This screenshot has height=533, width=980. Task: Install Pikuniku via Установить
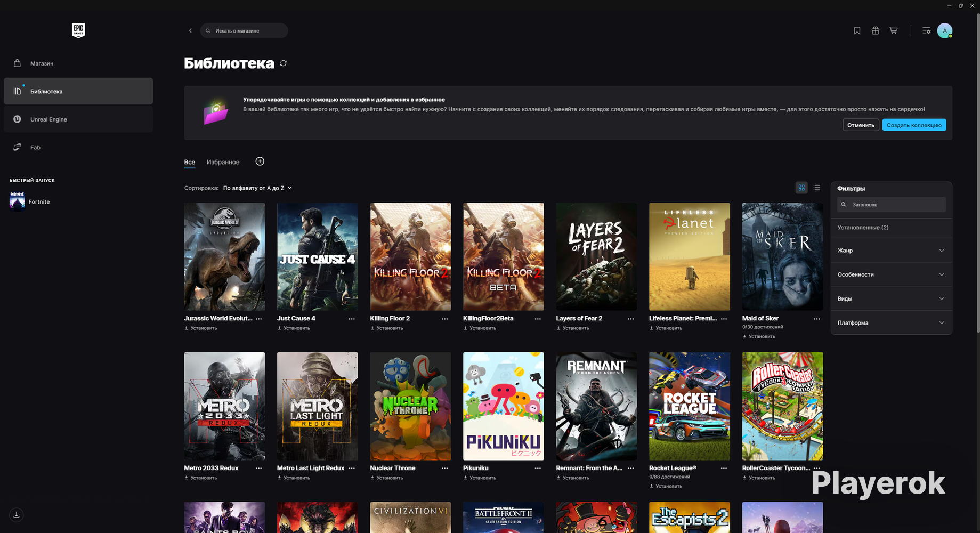[x=480, y=478]
